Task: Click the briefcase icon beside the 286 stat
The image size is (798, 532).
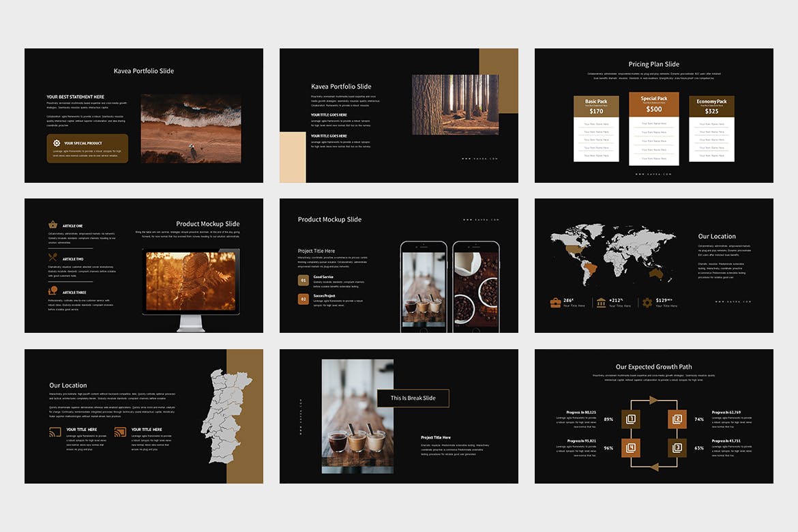Action: pyautogui.click(x=556, y=302)
